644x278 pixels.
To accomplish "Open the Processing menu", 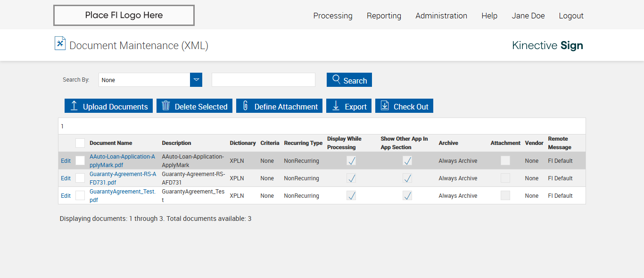I will pyautogui.click(x=333, y=16).
